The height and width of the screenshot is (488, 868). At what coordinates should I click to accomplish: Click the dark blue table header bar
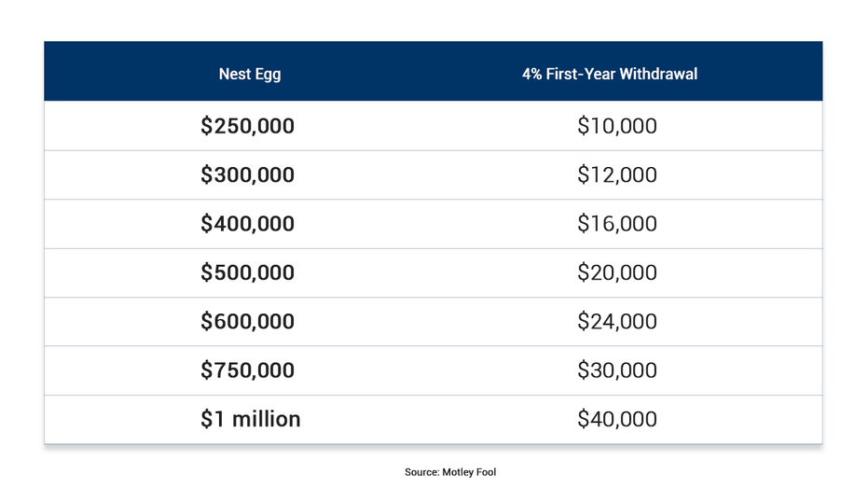pyautogui.click(x=434, y=71)
